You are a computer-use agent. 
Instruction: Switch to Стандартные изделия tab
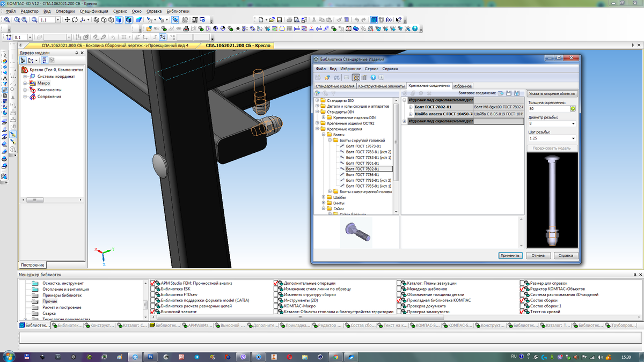(335, 86)
